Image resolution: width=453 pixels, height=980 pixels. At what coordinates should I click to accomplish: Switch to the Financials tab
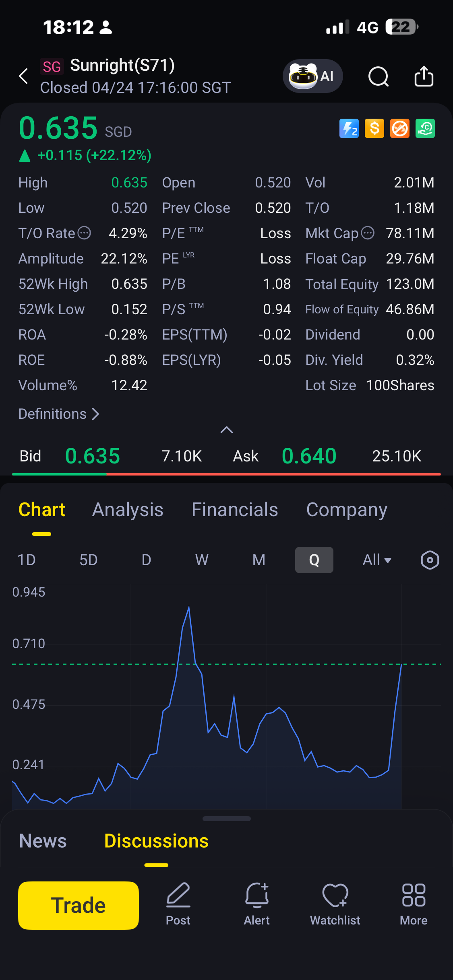point(235,510)
